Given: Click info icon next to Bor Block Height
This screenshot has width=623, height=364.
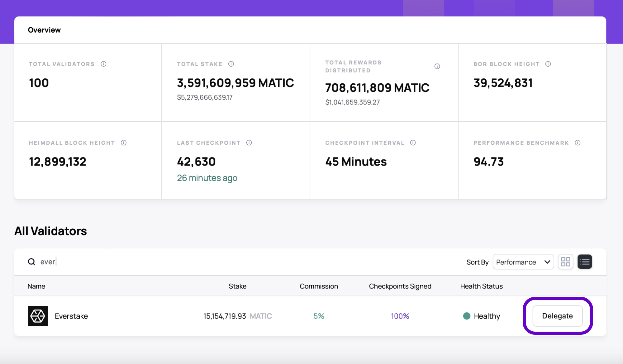Looking at the screenshot, I should pyautogui.click(x=548, y=64).
